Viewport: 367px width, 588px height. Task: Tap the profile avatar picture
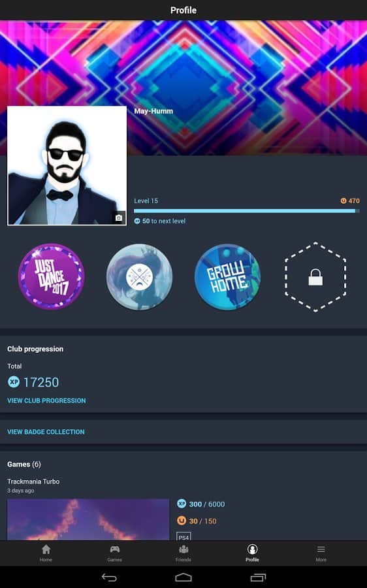click(67, 166)
